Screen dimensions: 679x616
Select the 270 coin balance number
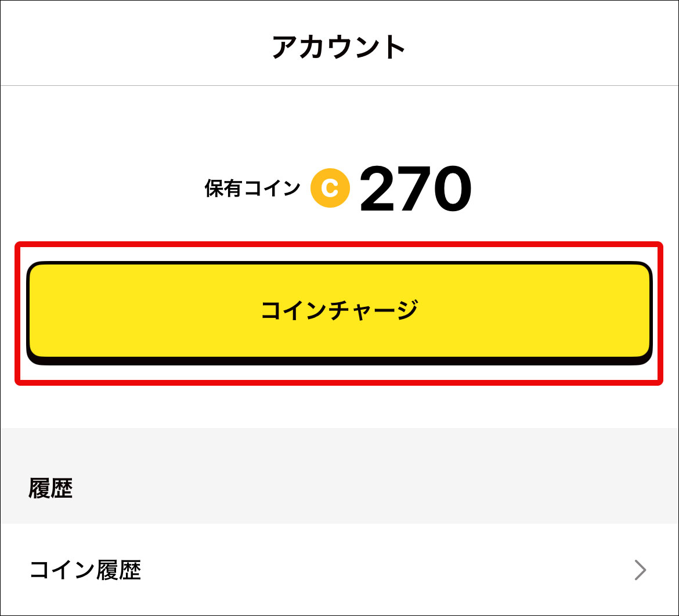pos(415,189)
